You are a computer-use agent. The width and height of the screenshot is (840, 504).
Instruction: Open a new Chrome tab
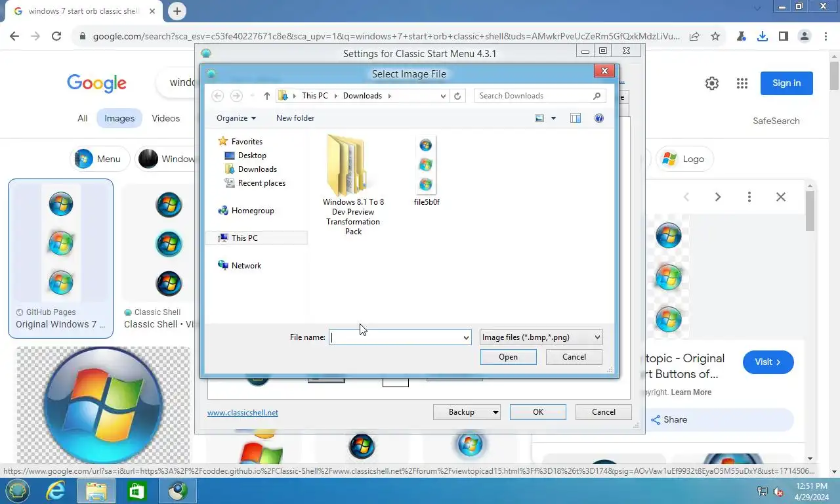tap(177, 11)
